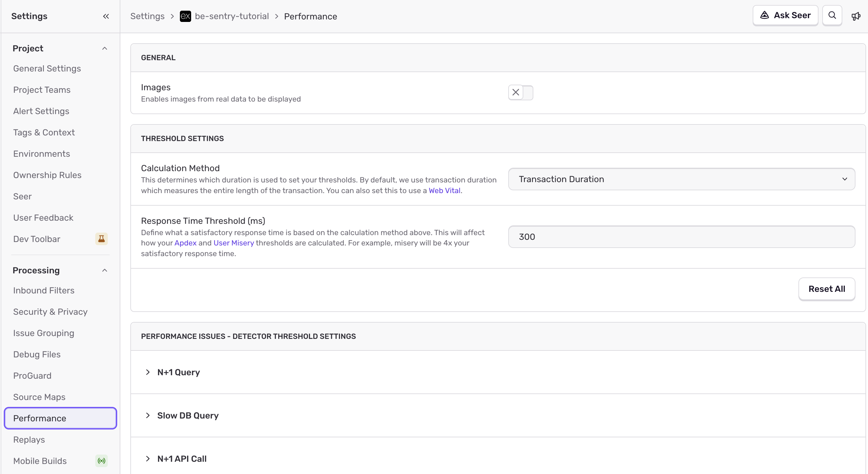The image size is (868, 474).
Task: Go to User Feedback settings
Action: click(x=43, y=218)
